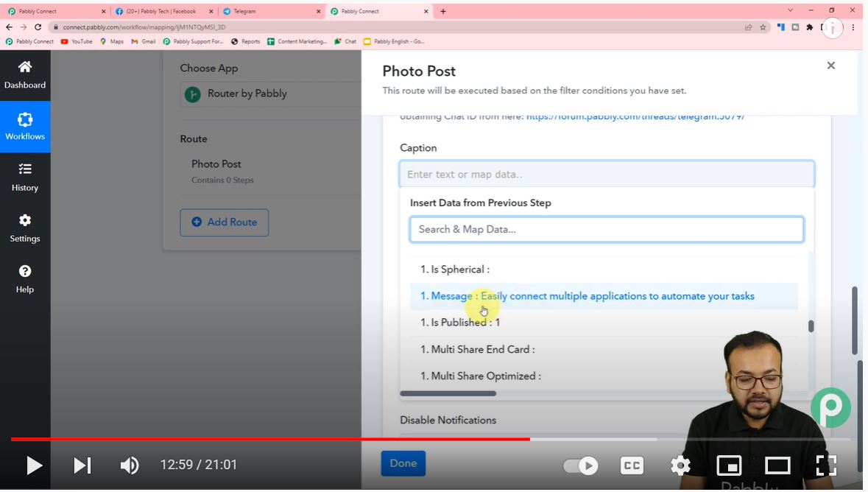Go forward in browser history
This screenshot has width=868, height=492.
click(x=24, y=27)
